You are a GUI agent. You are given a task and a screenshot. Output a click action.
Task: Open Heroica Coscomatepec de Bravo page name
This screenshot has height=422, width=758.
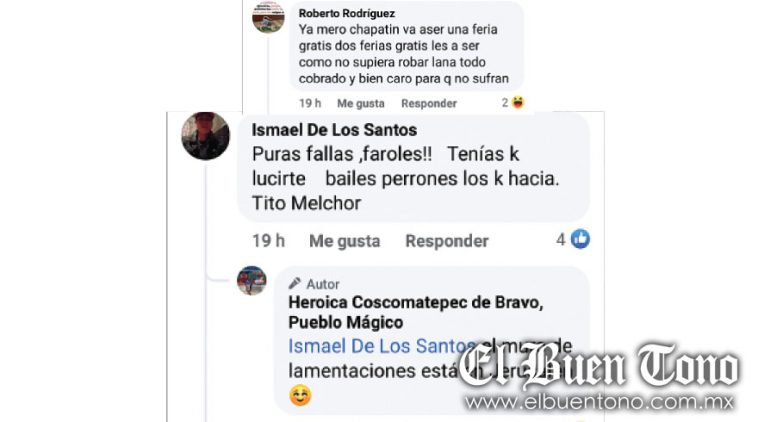click(x=416, y=312)
